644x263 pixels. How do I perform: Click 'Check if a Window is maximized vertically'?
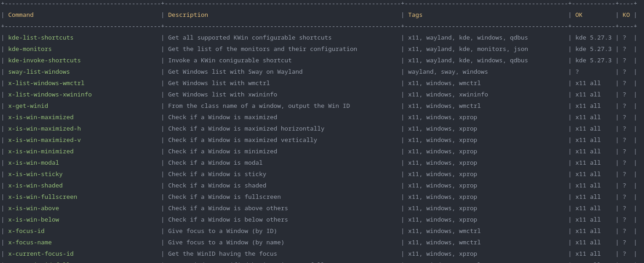coord(243,140)
